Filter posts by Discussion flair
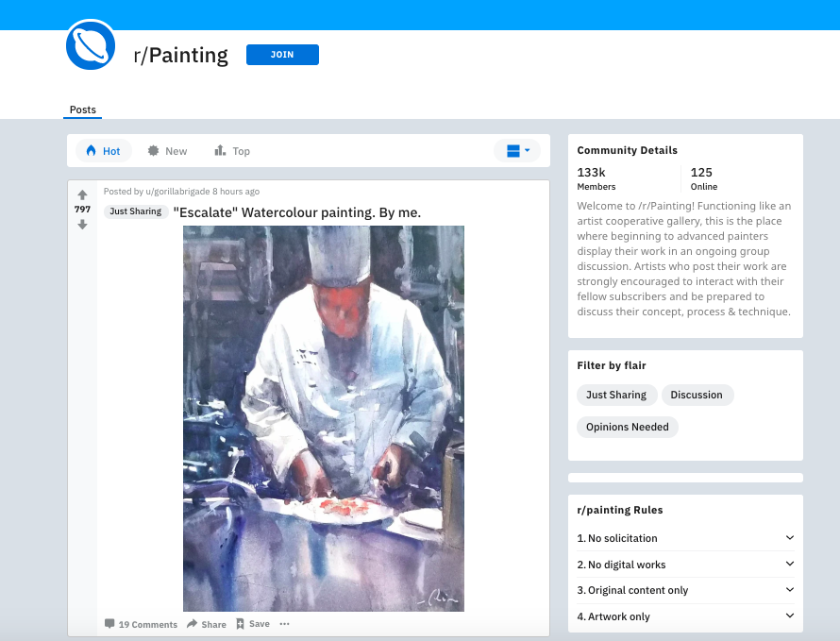 697,395
